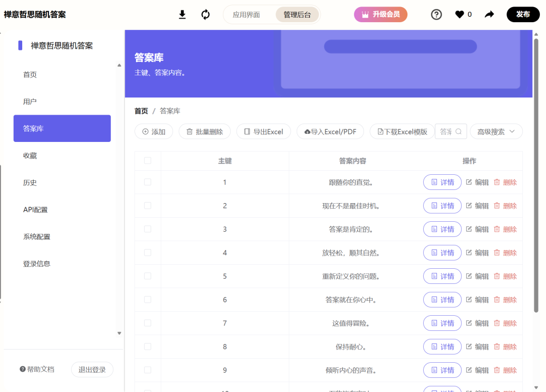The width and height of the screenshot is (546, 392).
Task: Add a new answer with the 添加 plus button
Action: (x=154, y=131)
